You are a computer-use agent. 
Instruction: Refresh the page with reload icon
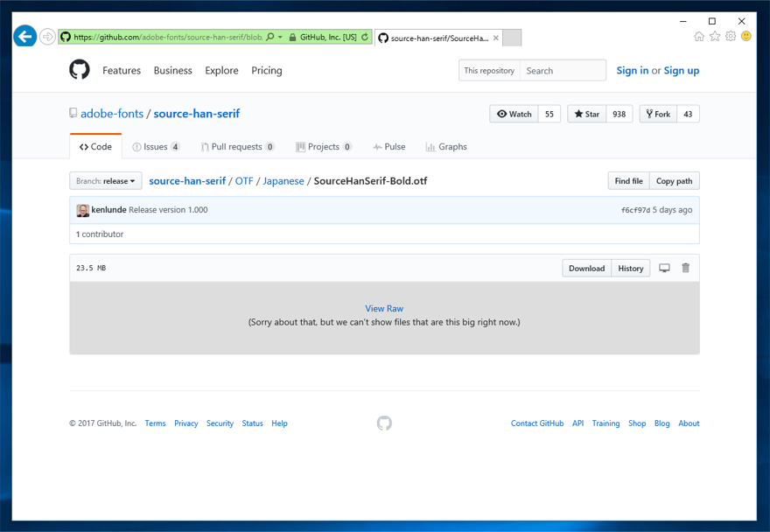click(x=365, y=37)
